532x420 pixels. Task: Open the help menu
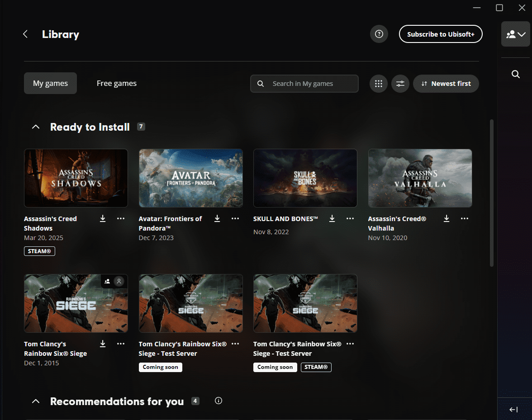point(379,34)
